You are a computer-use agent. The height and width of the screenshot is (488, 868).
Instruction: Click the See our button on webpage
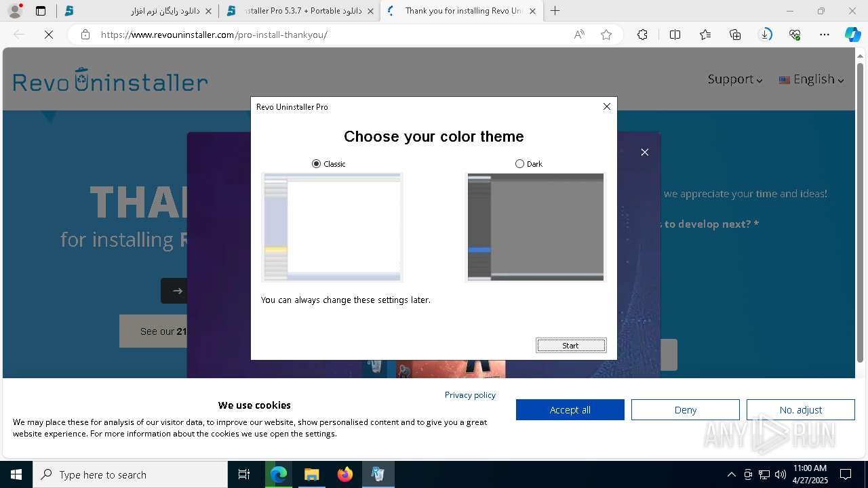click(x=154, y=331)
